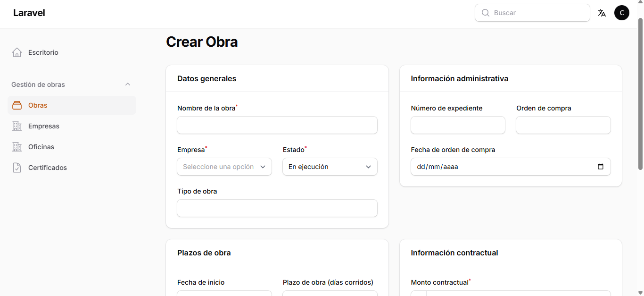Click the Tipo de obra input
The height and width of the screenshot is (296, 644).
coord(277,208)
